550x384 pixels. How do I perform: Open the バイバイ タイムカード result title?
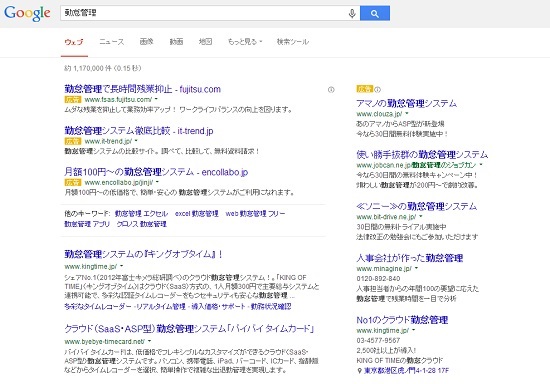coord(189,329)
